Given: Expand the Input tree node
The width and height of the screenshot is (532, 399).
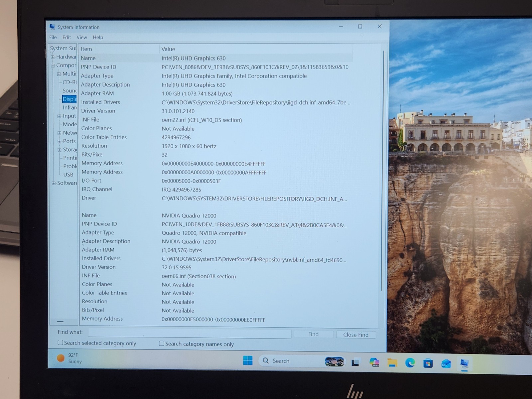Looking at the screenshot, I should (59, 116).
